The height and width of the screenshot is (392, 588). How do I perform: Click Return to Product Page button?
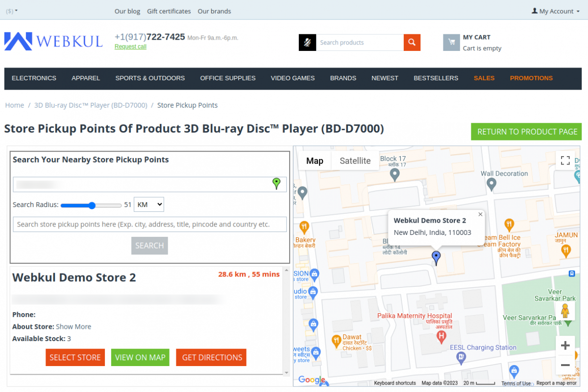526,132
